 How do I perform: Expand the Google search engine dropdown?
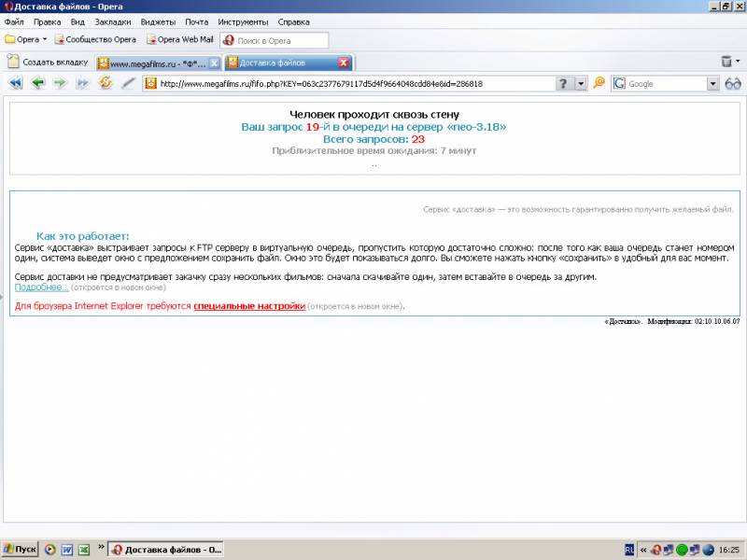pos(712,84)
